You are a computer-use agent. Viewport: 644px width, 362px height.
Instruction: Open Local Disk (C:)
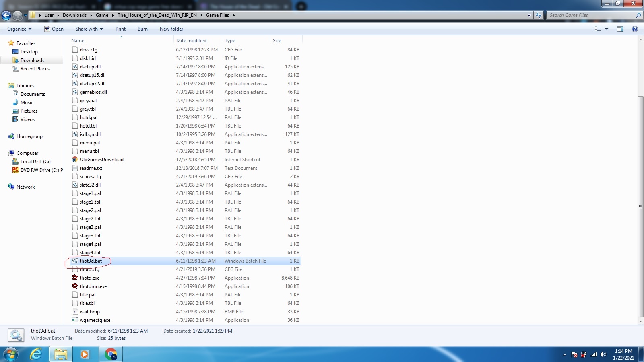35,161
